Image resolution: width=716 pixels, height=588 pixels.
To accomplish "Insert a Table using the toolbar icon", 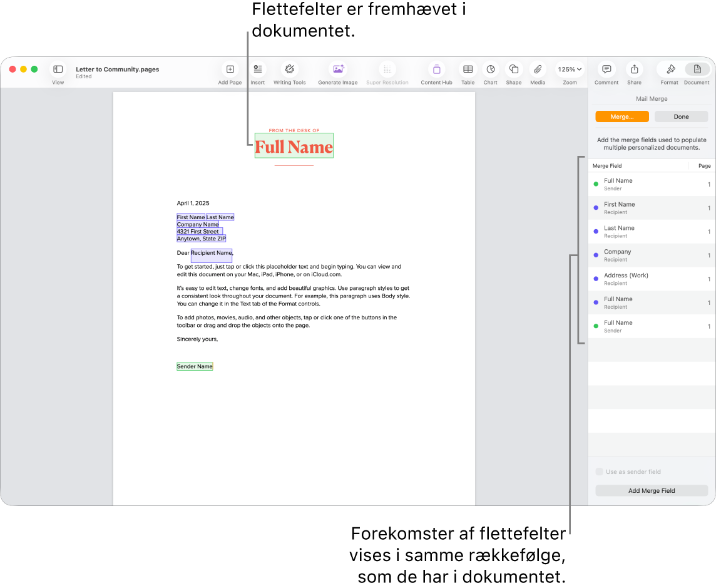I will click(x=468, y=69).
